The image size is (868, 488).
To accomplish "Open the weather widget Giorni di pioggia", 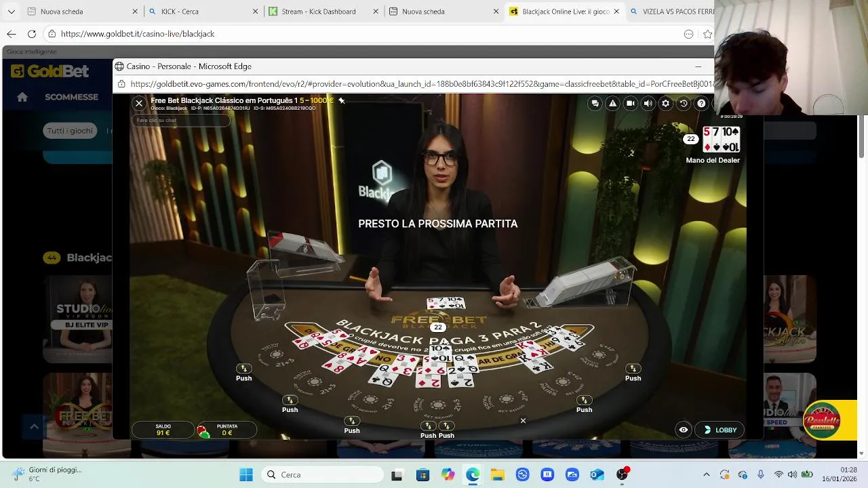I will pyautogui.click(x=47, y=474).
